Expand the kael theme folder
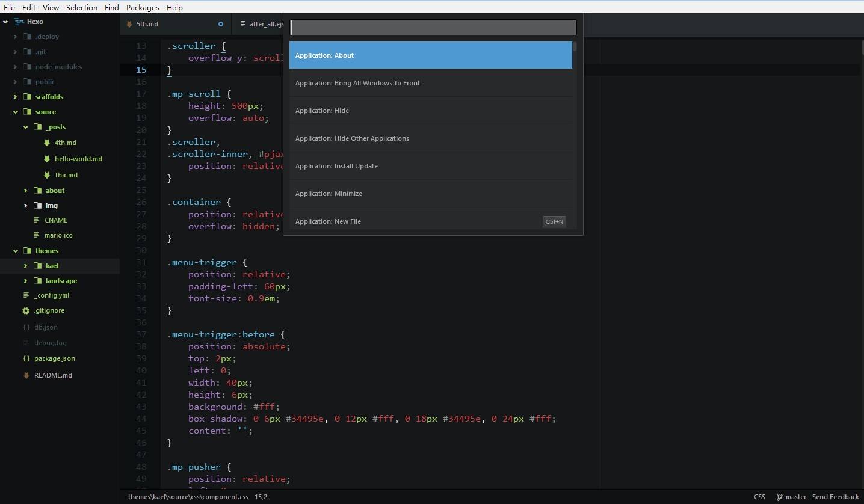The image size is (864, 504). point(25,266)
